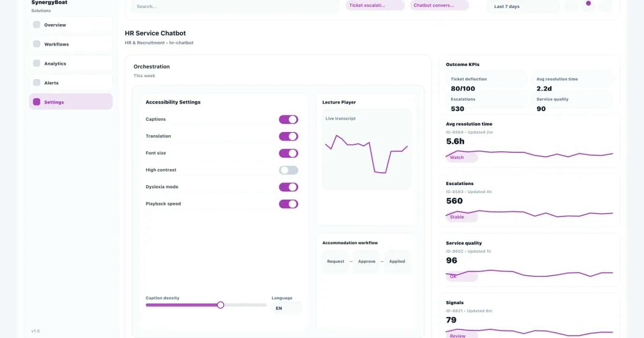The image size is (644, 338).
Task: Enable the High contrast toggle
Action: (x=288, y=170)
